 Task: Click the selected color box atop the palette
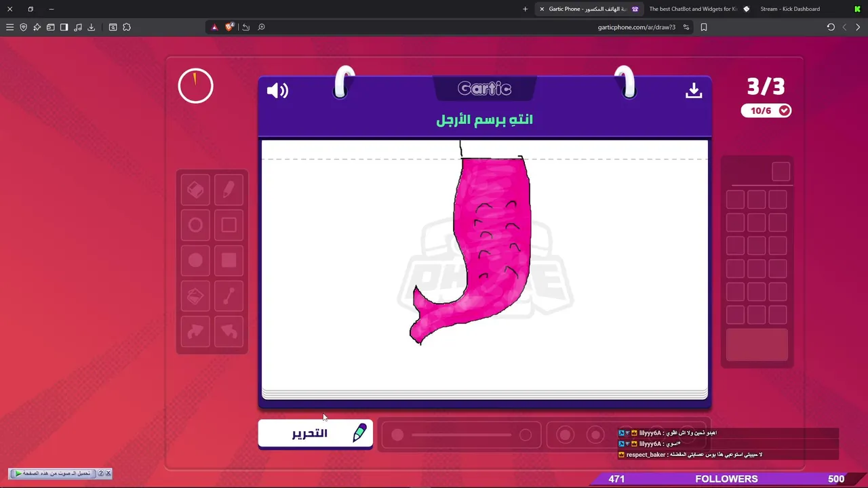[x=781, y=171]
